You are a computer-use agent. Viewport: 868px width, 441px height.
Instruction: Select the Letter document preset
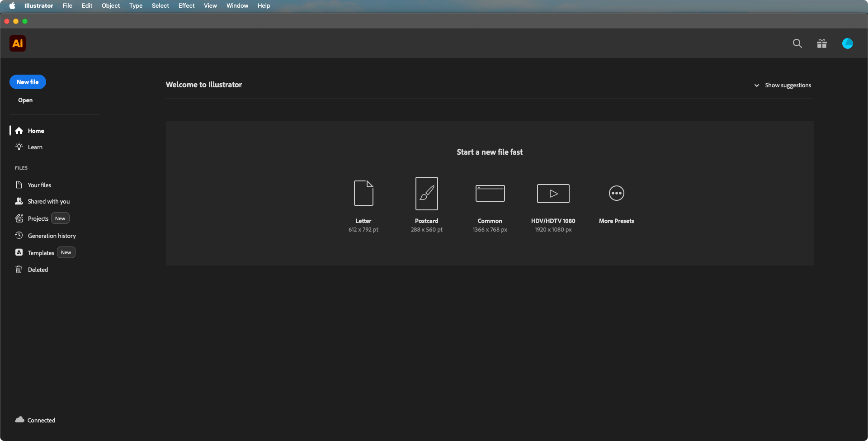[363, 193]
